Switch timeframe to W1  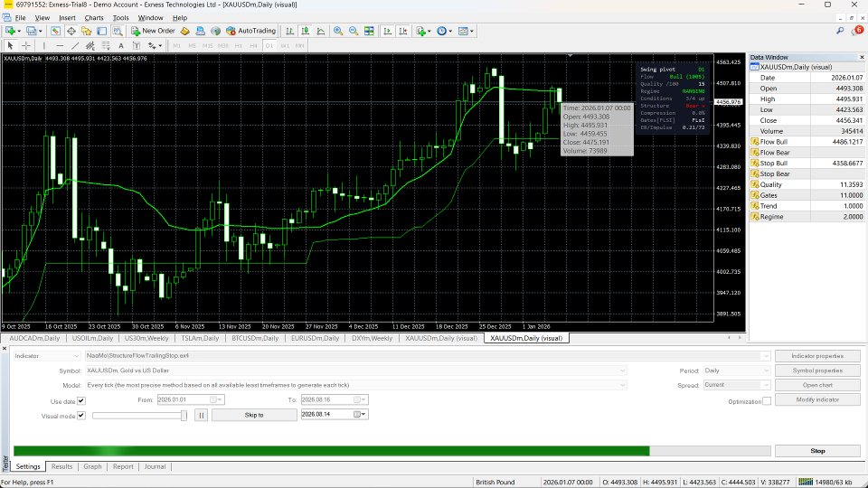(285, 45)
